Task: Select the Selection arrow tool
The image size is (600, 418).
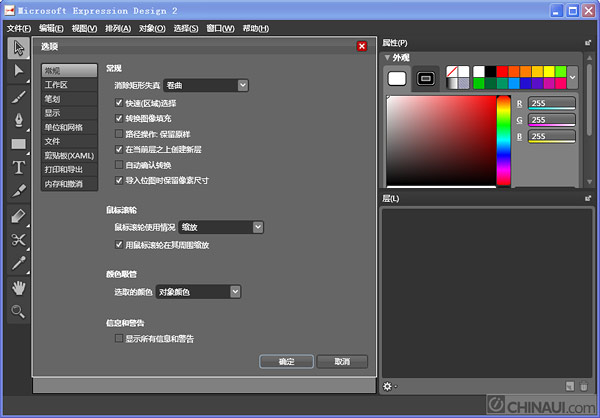Action: tap(18, 48)
